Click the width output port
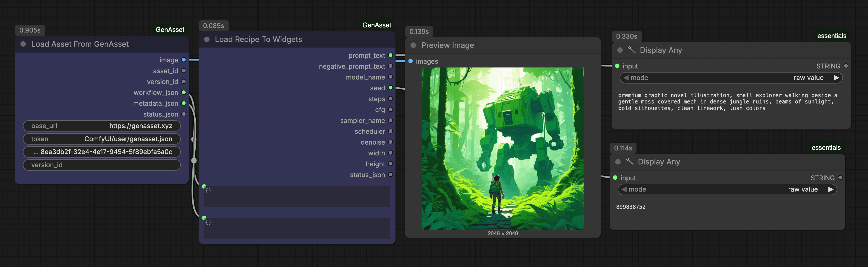This screenshot has width=868, height=267. click(x=391, y=153)
